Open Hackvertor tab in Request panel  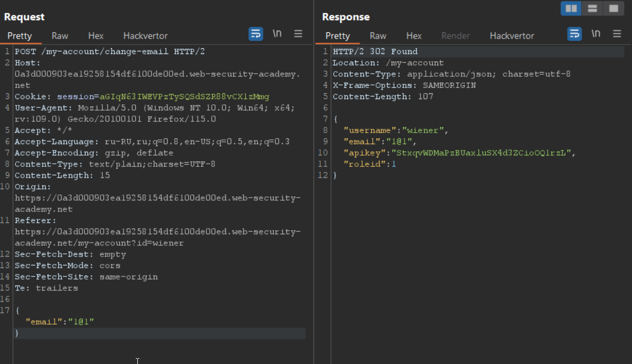point(145,36)
